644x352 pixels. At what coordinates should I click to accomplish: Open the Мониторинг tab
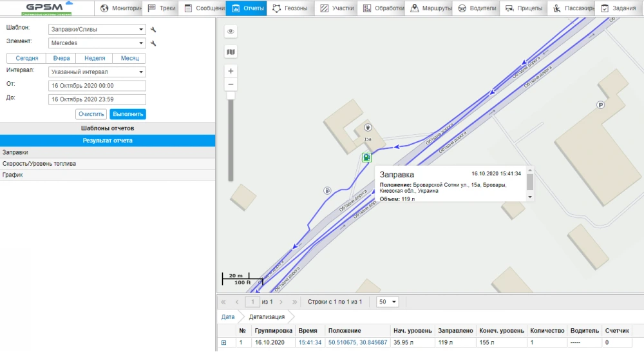coord(120,8)
